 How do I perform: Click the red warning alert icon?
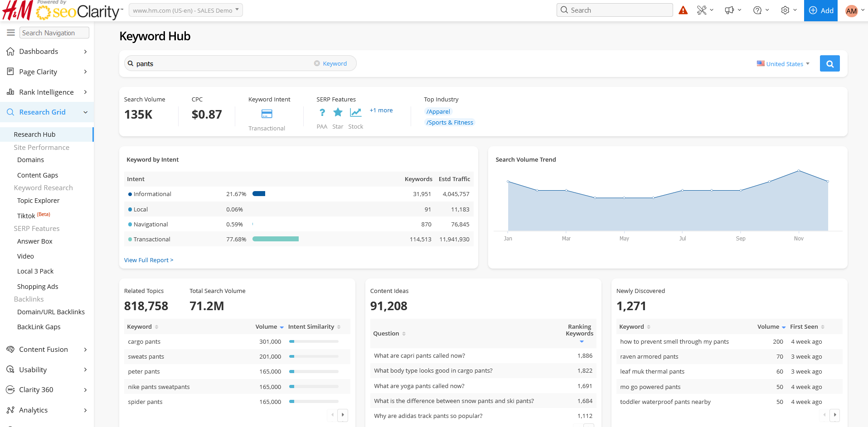click(x=683, y=10)
